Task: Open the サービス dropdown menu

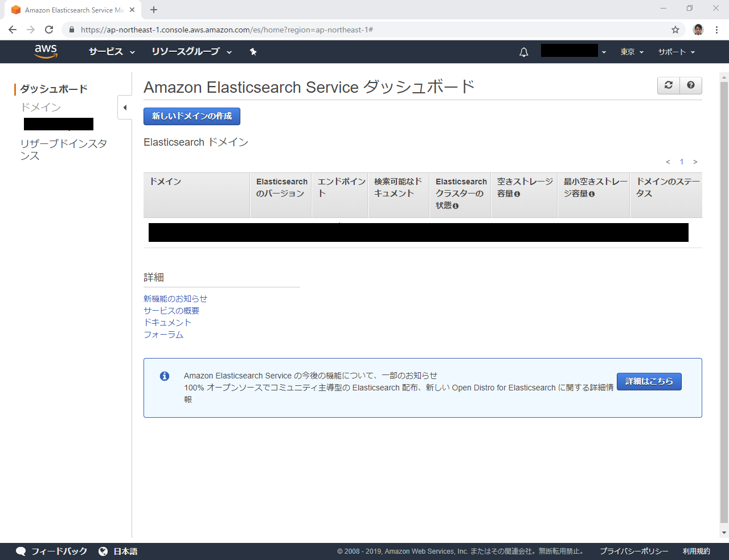Action: [x=112, y=52]
